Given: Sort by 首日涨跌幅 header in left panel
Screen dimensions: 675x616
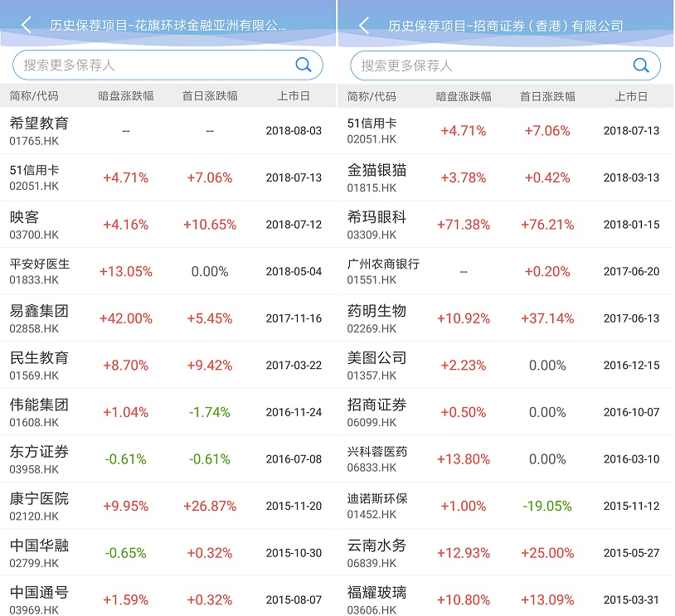Looking at the screenshot, I should coord(210,96).
